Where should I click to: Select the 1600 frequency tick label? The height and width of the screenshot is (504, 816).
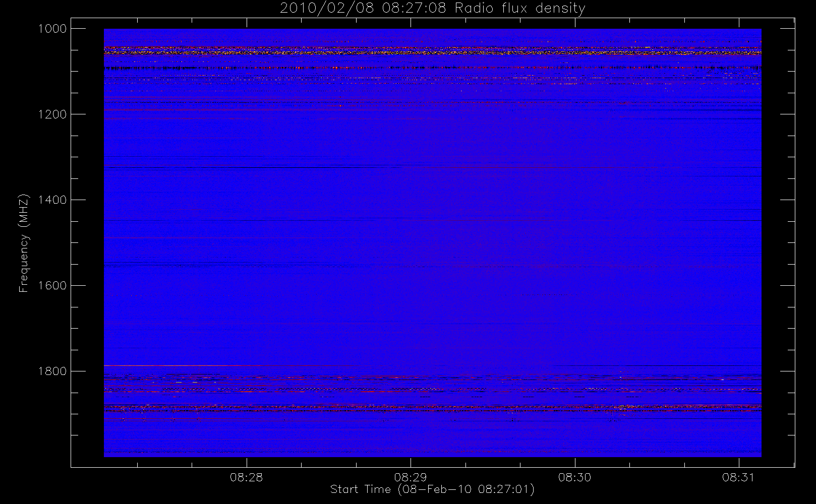click(52, 286)
